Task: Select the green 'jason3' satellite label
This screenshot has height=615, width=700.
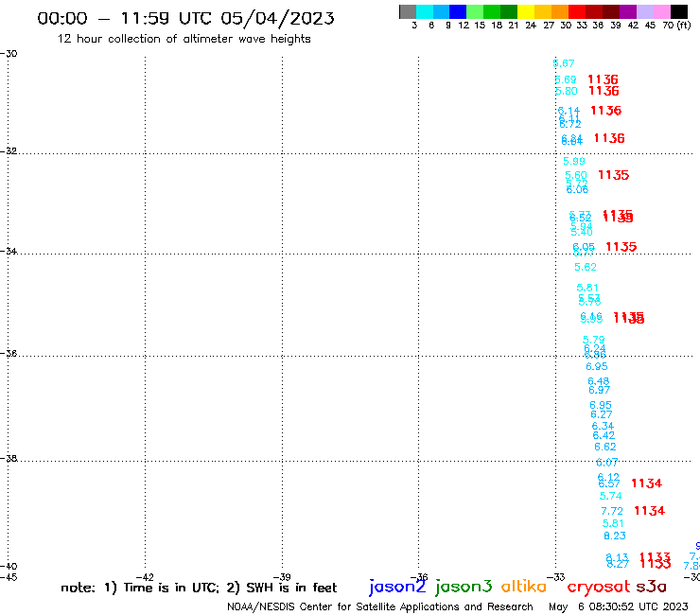Action: click(x=464, y=587)
